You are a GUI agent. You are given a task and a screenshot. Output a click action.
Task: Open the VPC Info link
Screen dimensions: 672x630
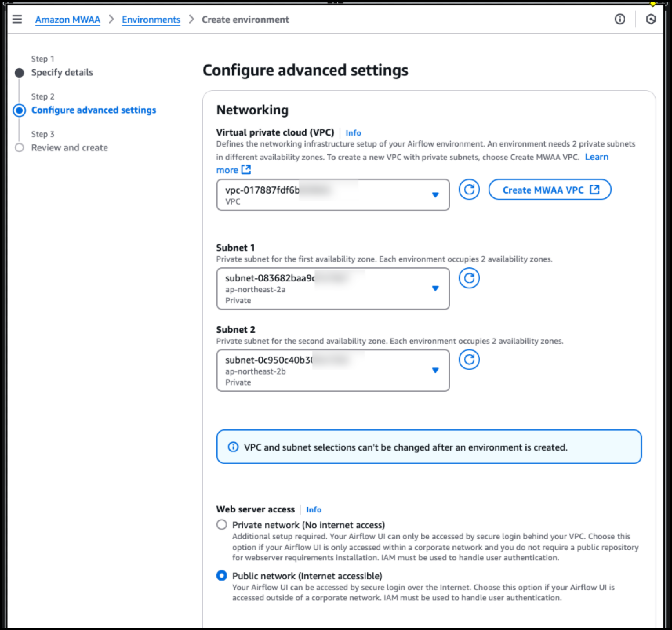coord(353,133)
